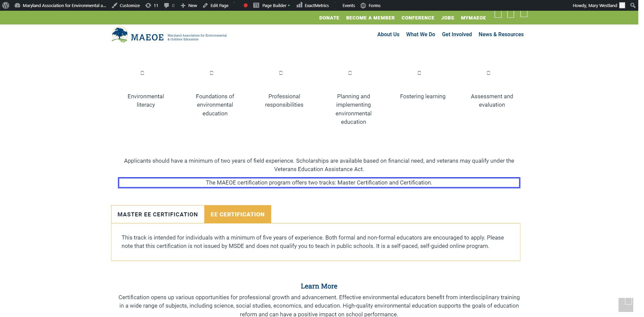
Task: Switch to Master EE Certification tab
Action: point(158,214)
